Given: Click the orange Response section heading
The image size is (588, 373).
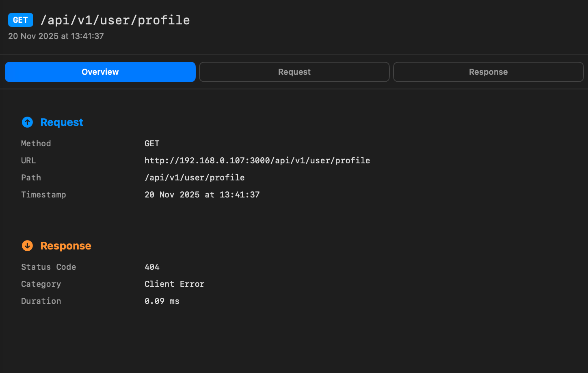Looking at the screenshot, I should pos(66,246).
